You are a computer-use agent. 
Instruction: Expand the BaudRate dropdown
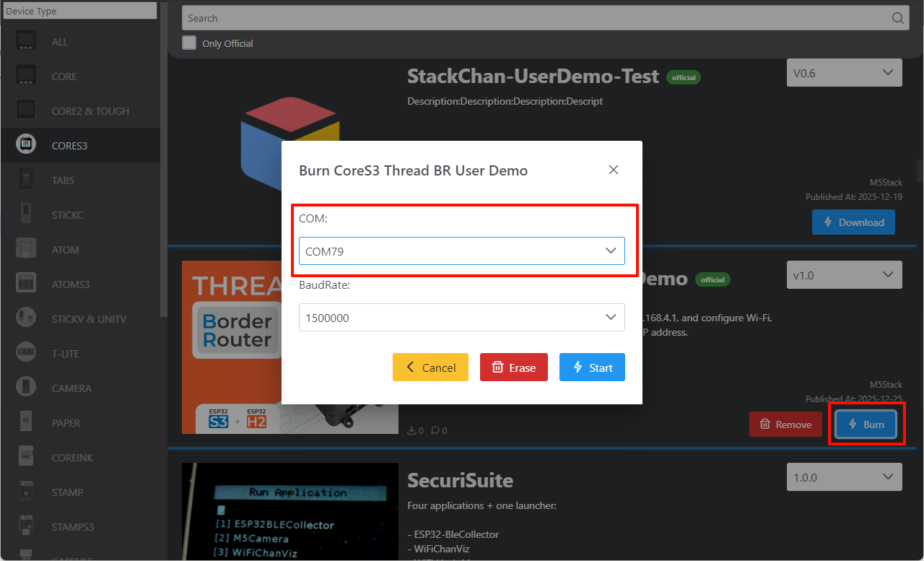pyautogui.click(x=461, y=317)
